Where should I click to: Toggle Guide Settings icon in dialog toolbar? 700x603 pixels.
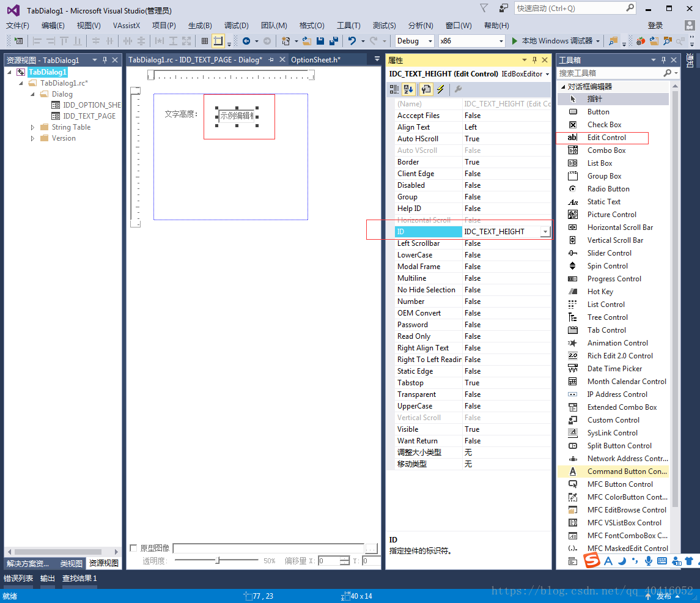(x=218, y=40)
